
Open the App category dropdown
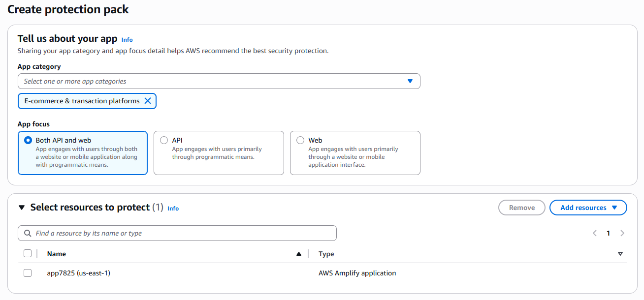tap(219, 81)
